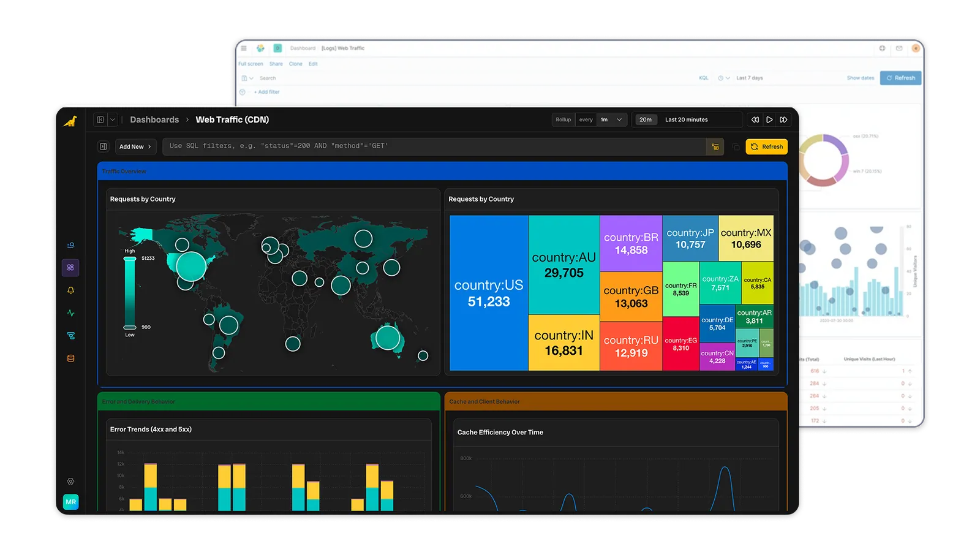Click the map legend High-Low gradient bar
This screenshot has width=980, height=549.
[130, 293]
